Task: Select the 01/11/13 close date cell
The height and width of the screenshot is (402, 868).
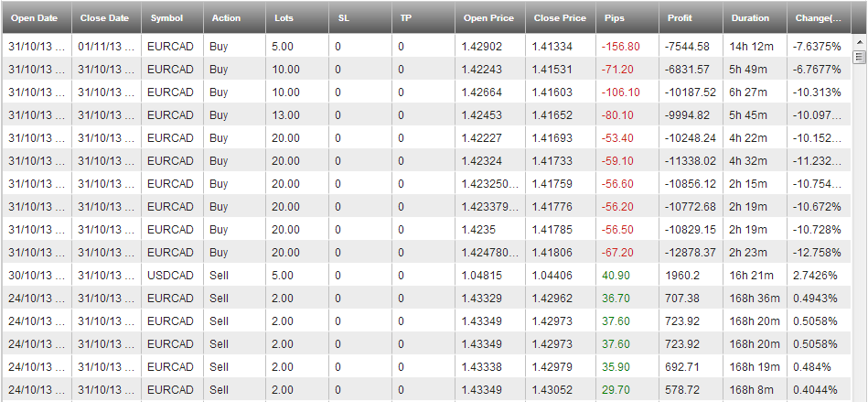Action: [106, 47]
